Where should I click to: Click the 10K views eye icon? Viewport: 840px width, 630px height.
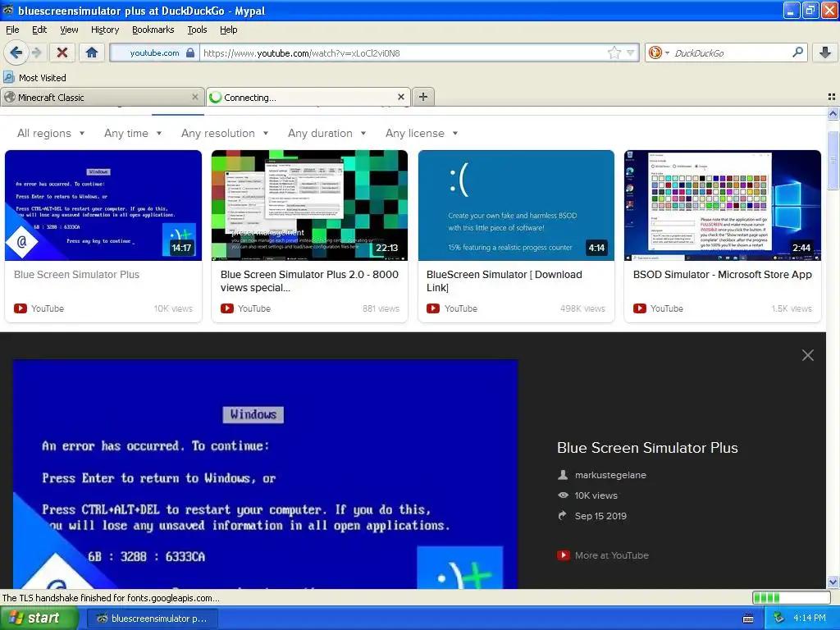pyautogui.click(x=563, y=495)
